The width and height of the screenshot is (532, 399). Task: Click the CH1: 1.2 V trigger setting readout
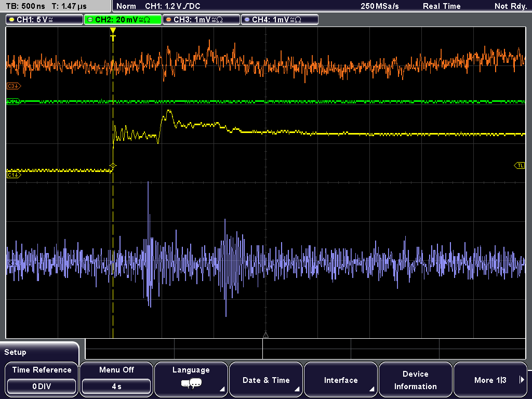pos(172,6)
